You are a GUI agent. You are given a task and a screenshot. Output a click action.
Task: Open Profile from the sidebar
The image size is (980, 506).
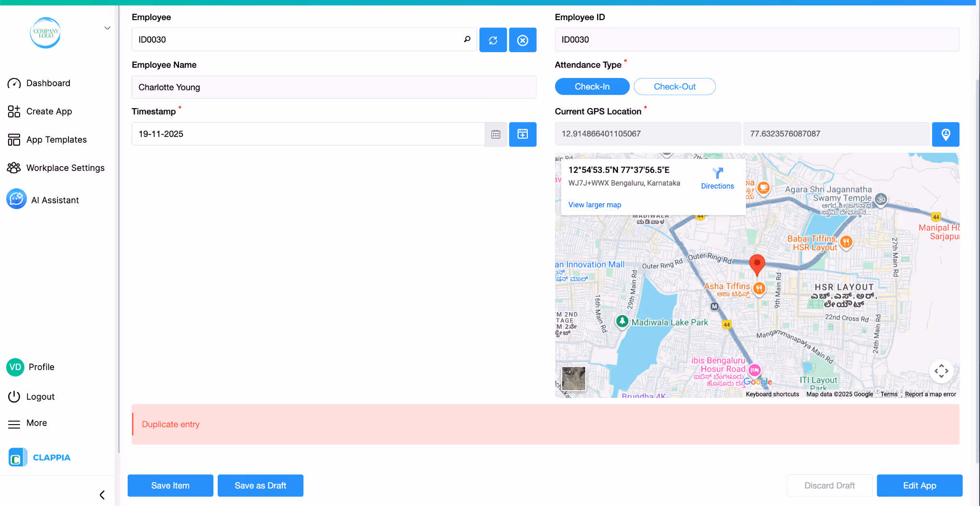click(15, 367)
